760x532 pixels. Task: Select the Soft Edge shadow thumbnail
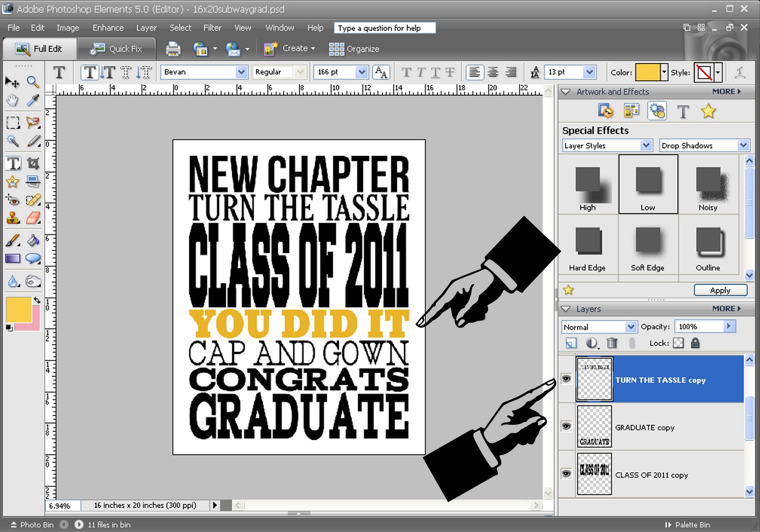(648, 246)
